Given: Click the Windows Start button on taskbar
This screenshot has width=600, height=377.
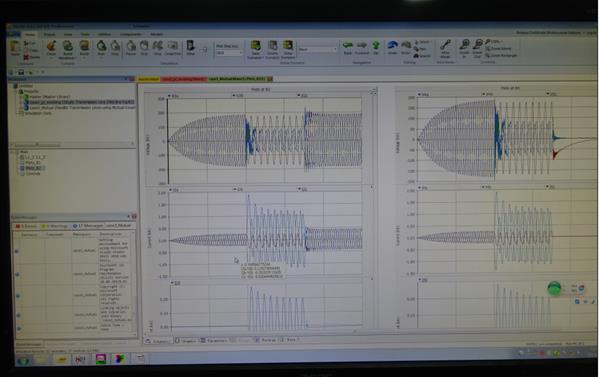Looking at the screenshot, I should point(23,360).
